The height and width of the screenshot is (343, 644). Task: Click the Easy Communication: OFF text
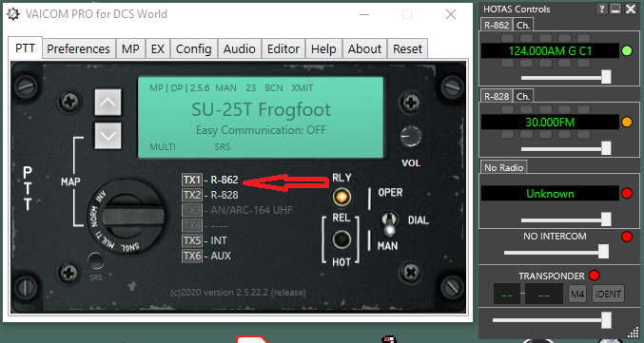coord(261,130)
